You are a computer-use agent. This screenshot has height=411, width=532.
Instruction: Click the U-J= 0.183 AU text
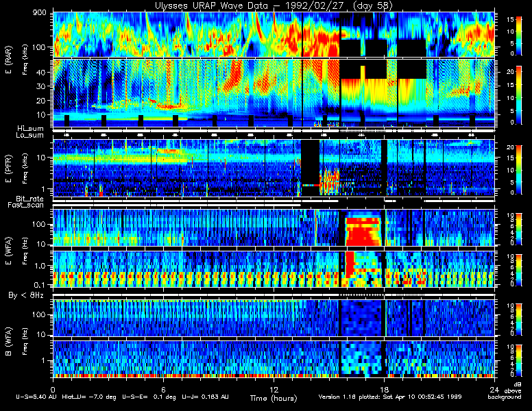(205, 397)
